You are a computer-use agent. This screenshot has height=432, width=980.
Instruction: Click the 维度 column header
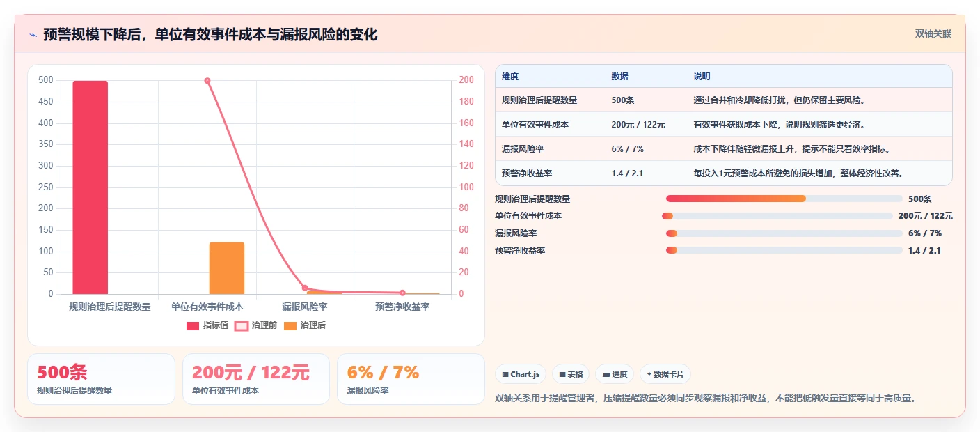tap(510, 77)
